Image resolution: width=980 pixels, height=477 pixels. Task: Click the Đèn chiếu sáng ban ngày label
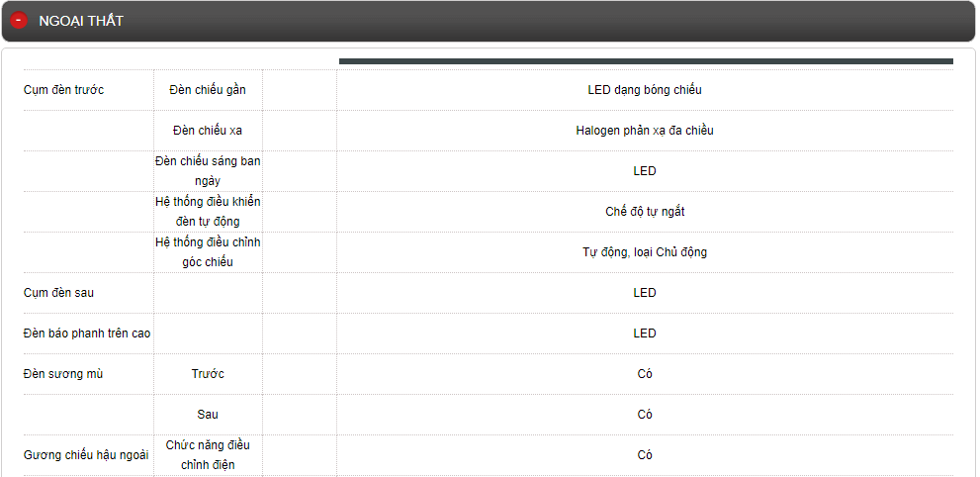[208, 170]
